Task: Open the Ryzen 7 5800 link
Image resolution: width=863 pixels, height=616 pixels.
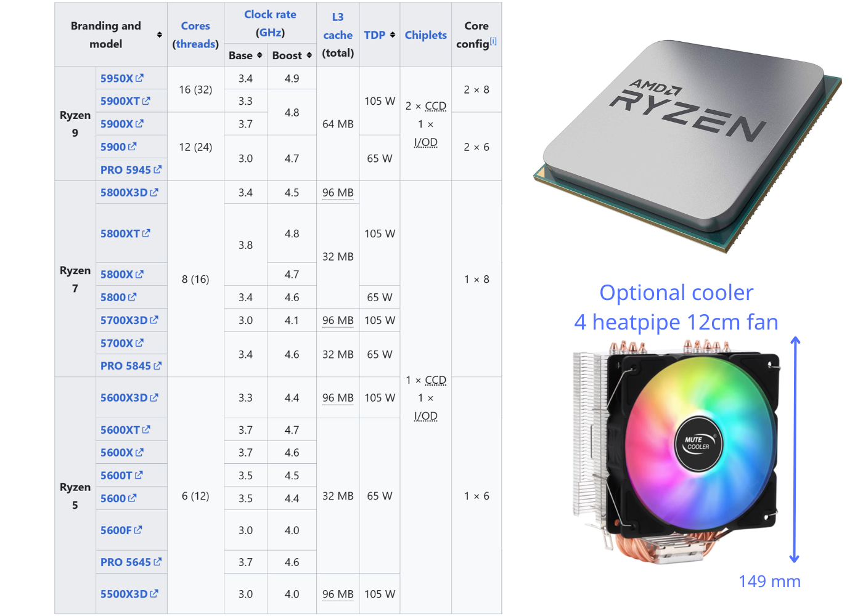Action: [x=118, y=297]
